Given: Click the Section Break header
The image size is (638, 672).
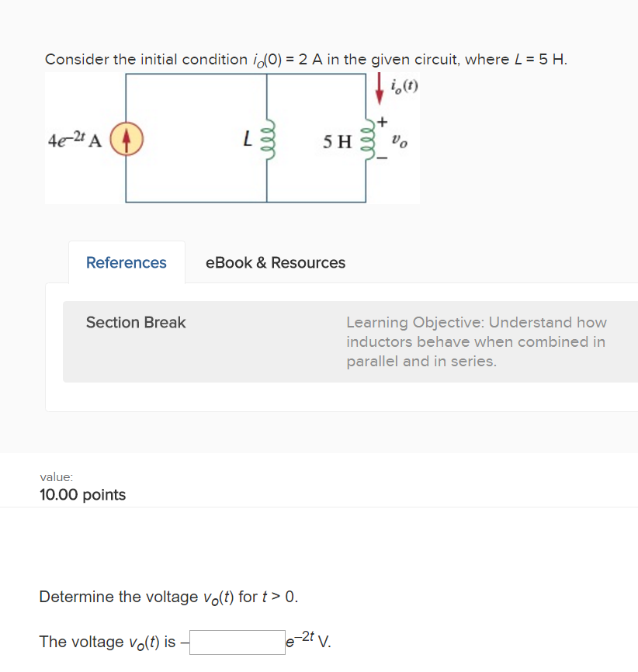Looking at the screenshot, I should 136,322.
